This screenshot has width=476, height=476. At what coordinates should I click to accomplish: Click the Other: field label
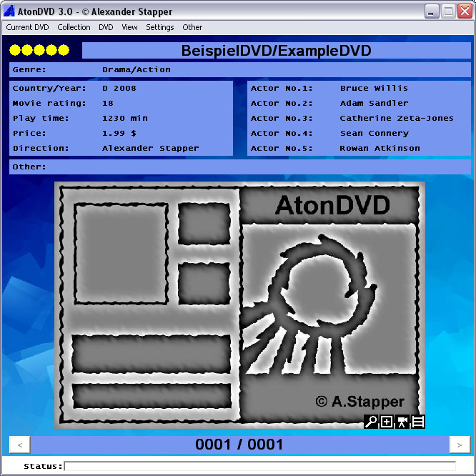point(29,167)
